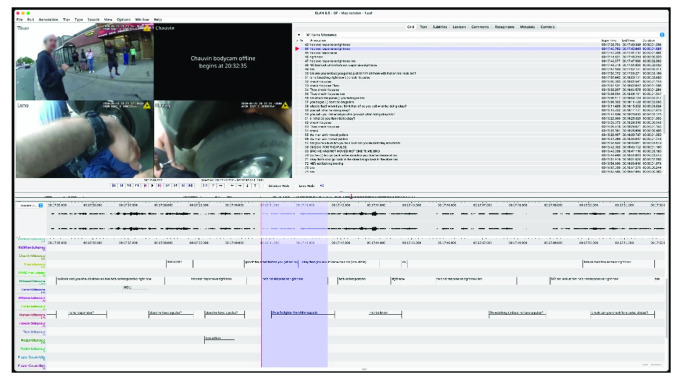Sort by the Annotation column header
Viewport: 683px width, 390px height.
318,41
